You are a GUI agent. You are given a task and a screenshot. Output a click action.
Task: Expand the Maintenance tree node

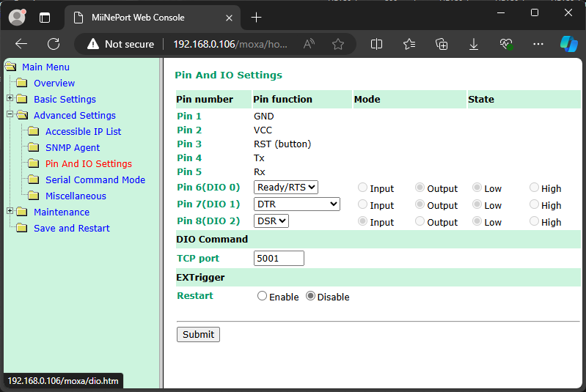[10, 212]
